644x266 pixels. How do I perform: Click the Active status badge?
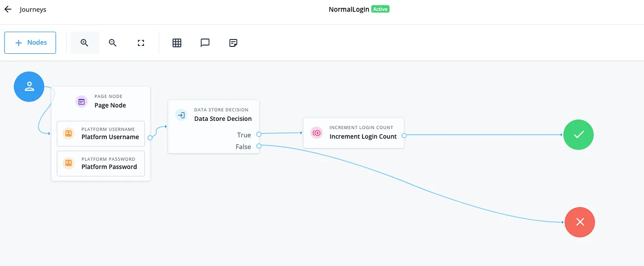point(380,9)
